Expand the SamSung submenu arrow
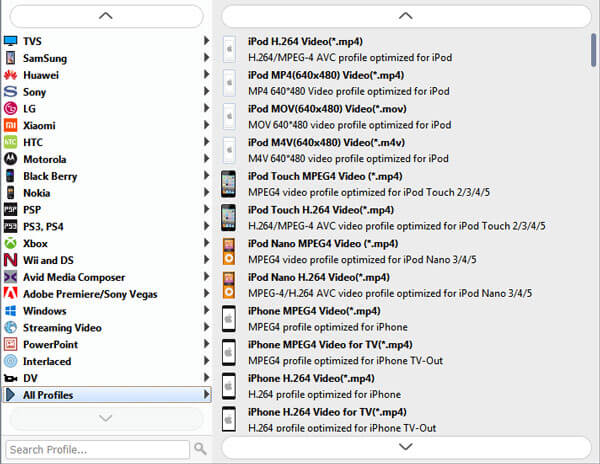The image size is (600, 464). coord(206,57)
